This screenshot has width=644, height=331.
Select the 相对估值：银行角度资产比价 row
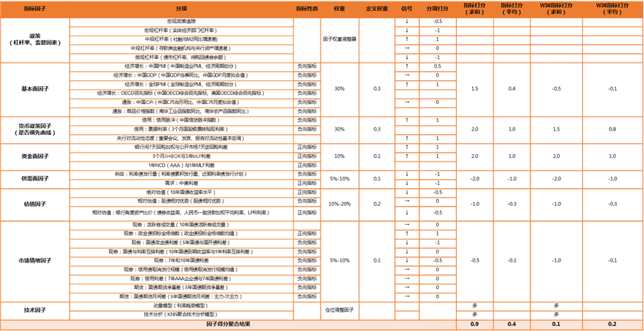[181, 213]
